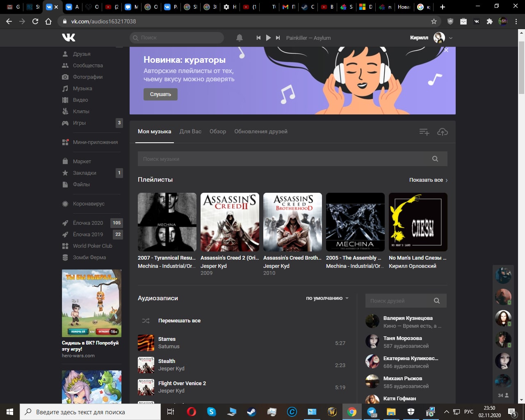Screen dimensions: 525x420
Task: Switch to Моя музыка tab
Action: click(x=154, y=132)
